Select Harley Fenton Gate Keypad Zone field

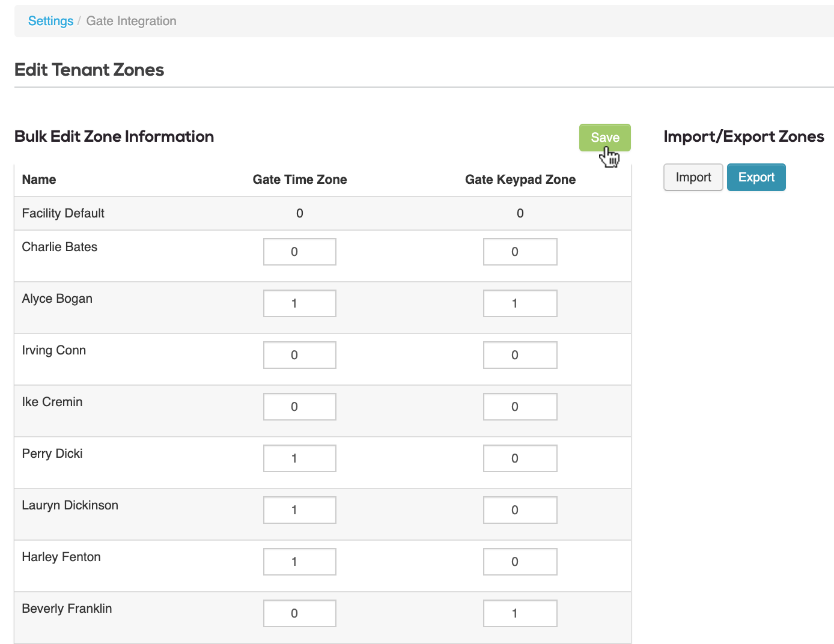pyautogui.click(x=520, y=561)
